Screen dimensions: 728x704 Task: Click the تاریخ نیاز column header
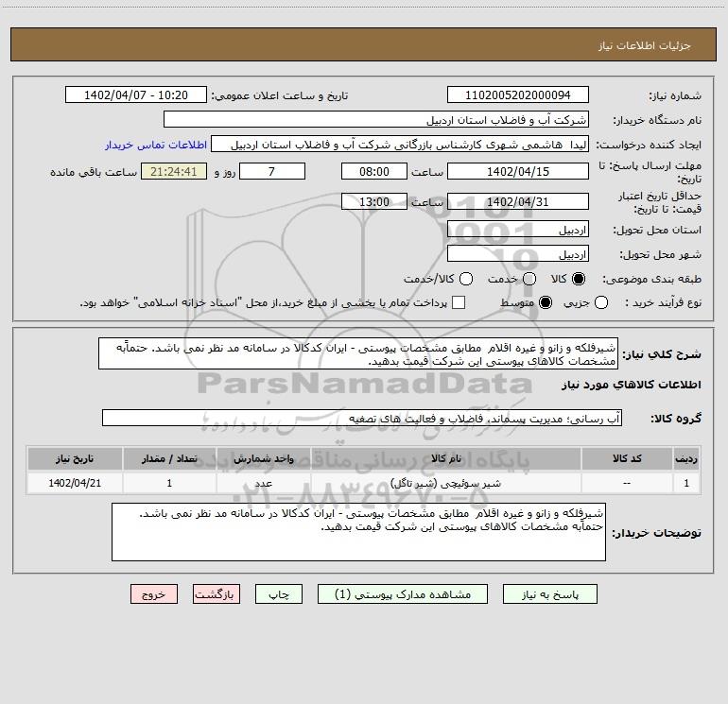click(75, 458)
